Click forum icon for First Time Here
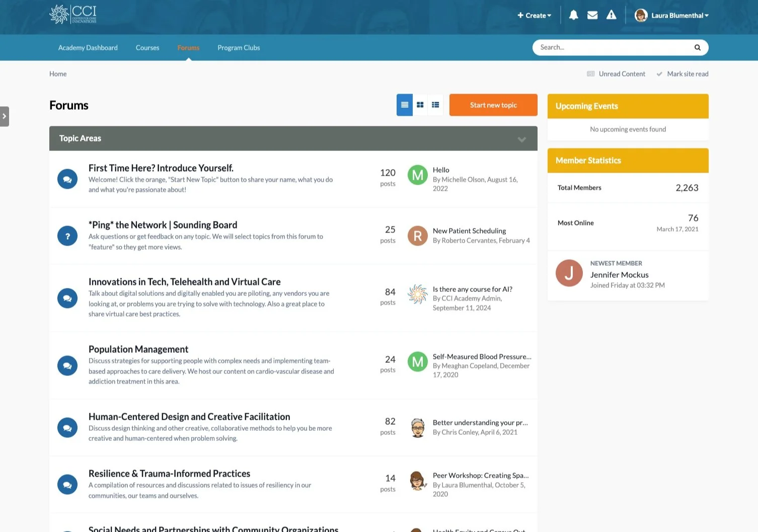 pos(67,179)
